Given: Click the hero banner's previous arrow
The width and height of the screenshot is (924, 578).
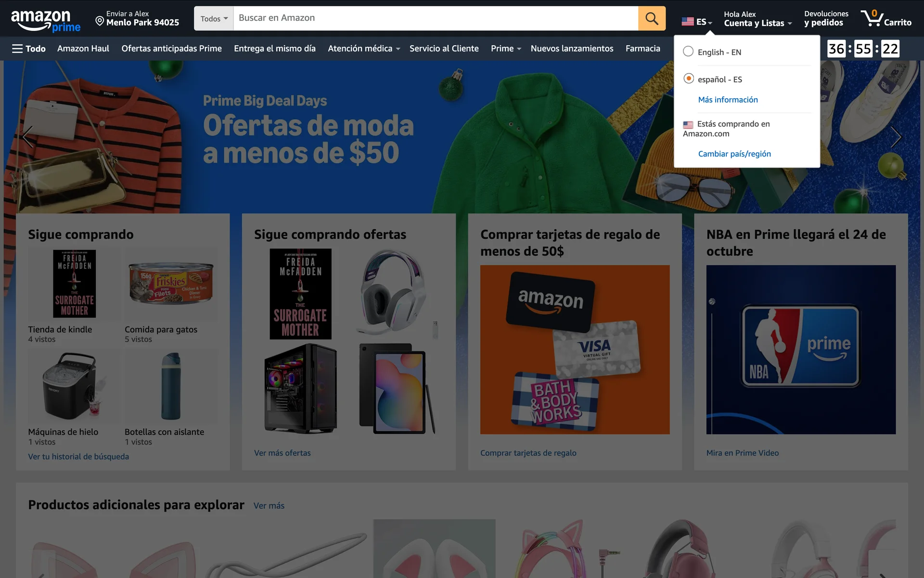Looking at the screenshot, I should pos(28,137).
